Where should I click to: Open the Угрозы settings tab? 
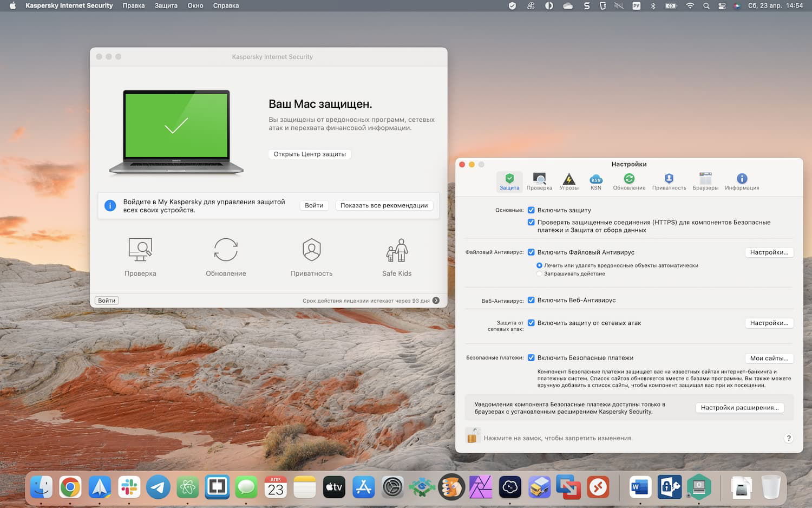569,181
